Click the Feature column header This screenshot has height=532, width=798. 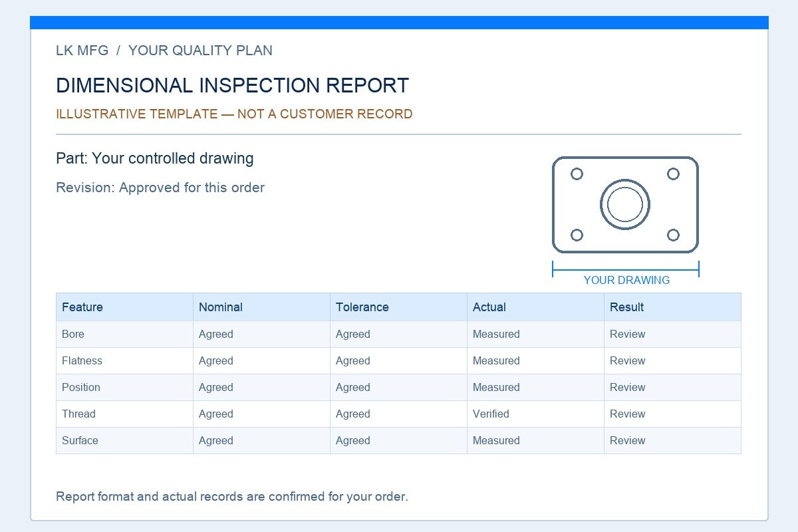click(124, 307)
